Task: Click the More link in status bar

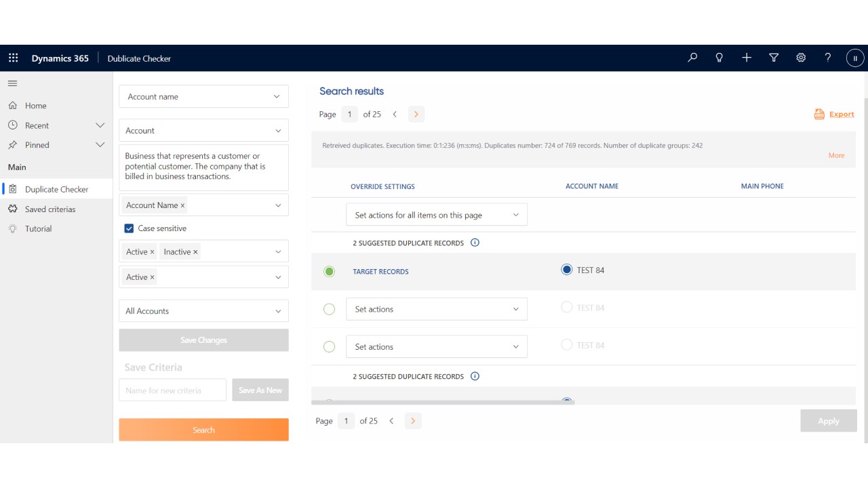Action: tap(836, 155)
